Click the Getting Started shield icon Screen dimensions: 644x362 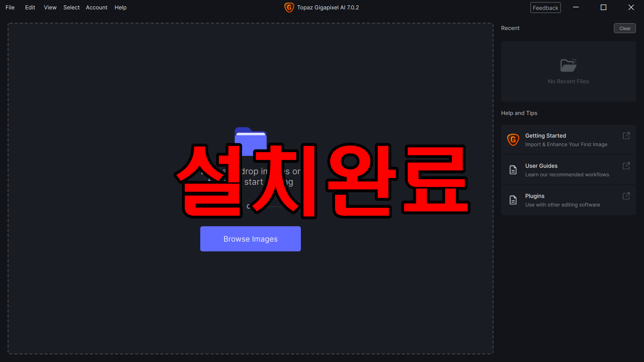(513, 139)
